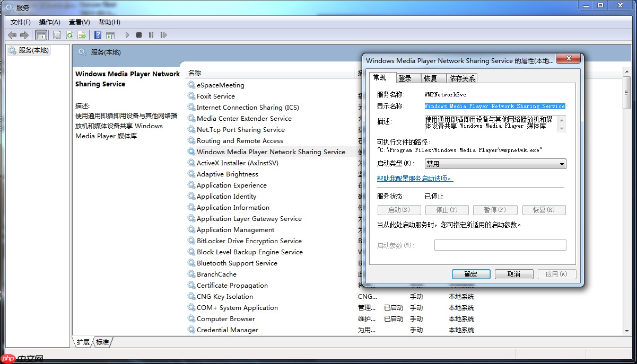The image size is (637, 364).
Task: Click the highlighted 显示名称 text field
Action: coord(495,106)
